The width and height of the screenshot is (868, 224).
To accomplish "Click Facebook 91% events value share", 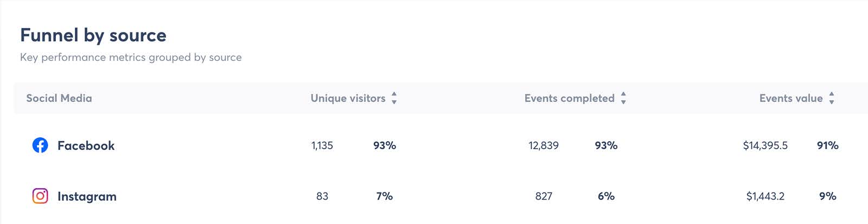I will tap(828, 145).
